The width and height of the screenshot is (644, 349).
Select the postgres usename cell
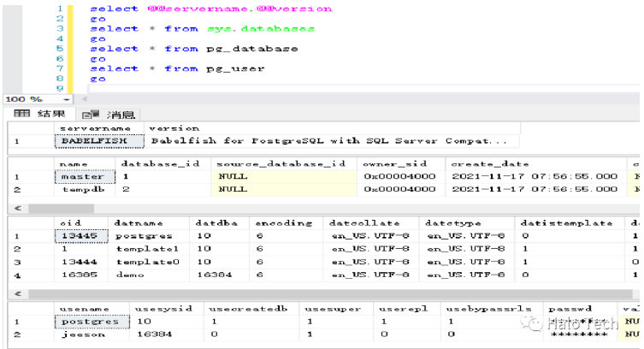click(x=92, y=322)
